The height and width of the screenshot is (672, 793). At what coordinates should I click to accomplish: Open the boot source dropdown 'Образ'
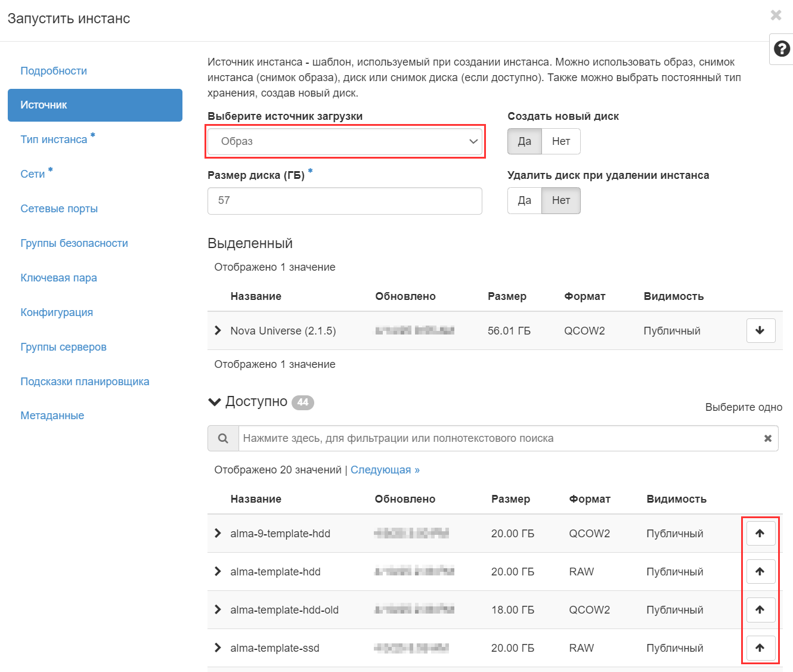345,141
